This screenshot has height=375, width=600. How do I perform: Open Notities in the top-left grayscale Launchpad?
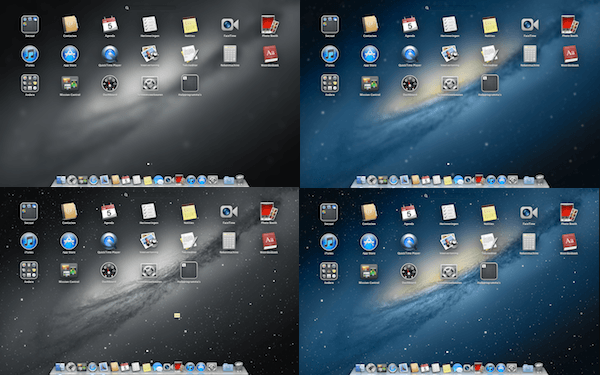190,25
